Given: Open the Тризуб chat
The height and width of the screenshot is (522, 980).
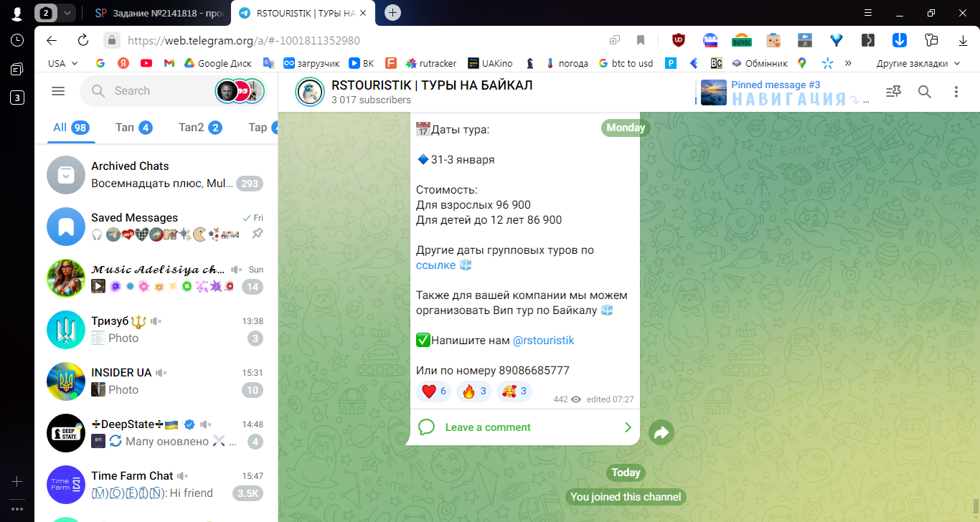Looking at the screenshot, I should (156, 330).
